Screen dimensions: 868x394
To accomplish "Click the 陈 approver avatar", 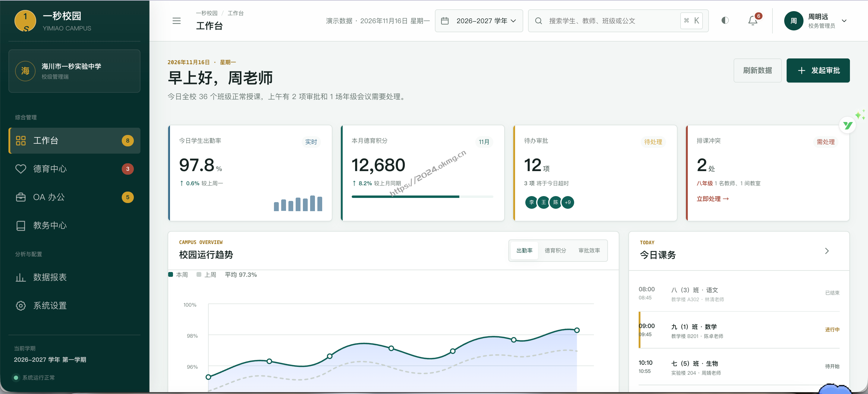I will (x=556, y=202).
